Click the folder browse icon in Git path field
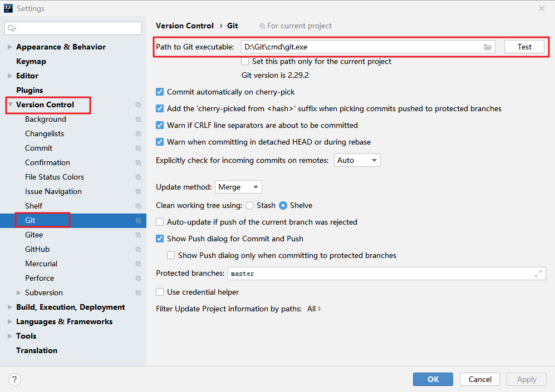555x392 pixels. pyautogui.click(x=488, y=47)
